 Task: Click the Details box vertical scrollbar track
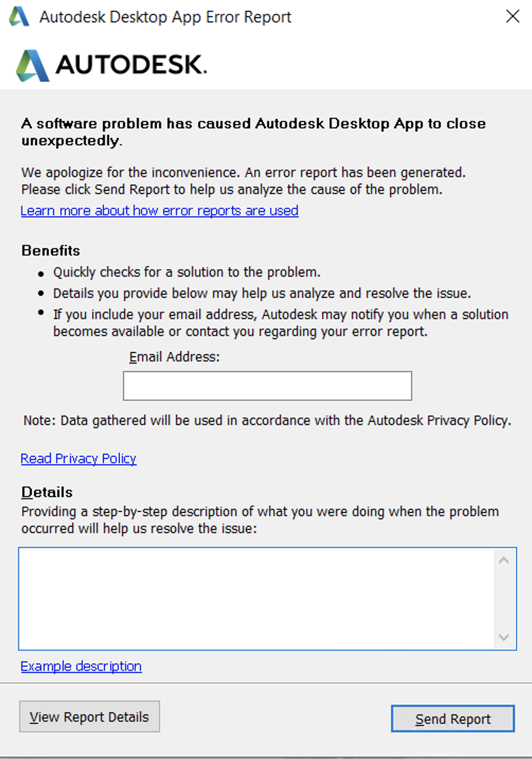(x=504, y=598)
